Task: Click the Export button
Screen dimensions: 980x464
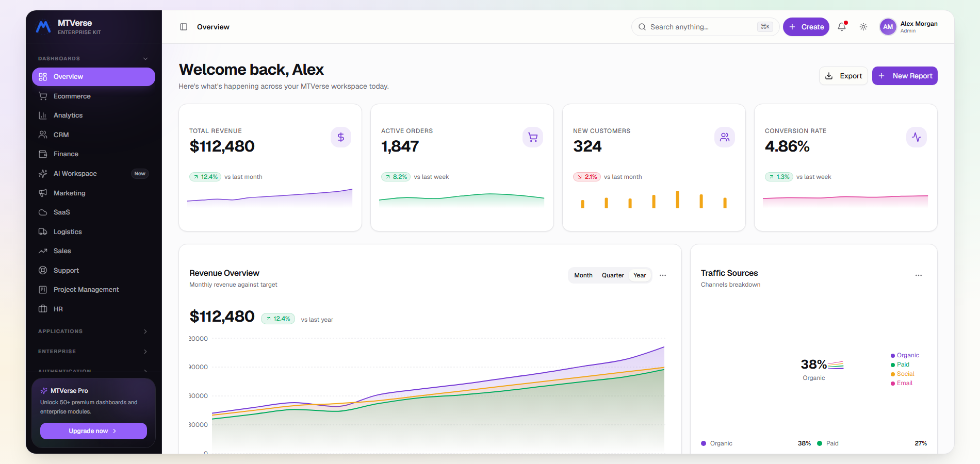Action: point(843,76)
